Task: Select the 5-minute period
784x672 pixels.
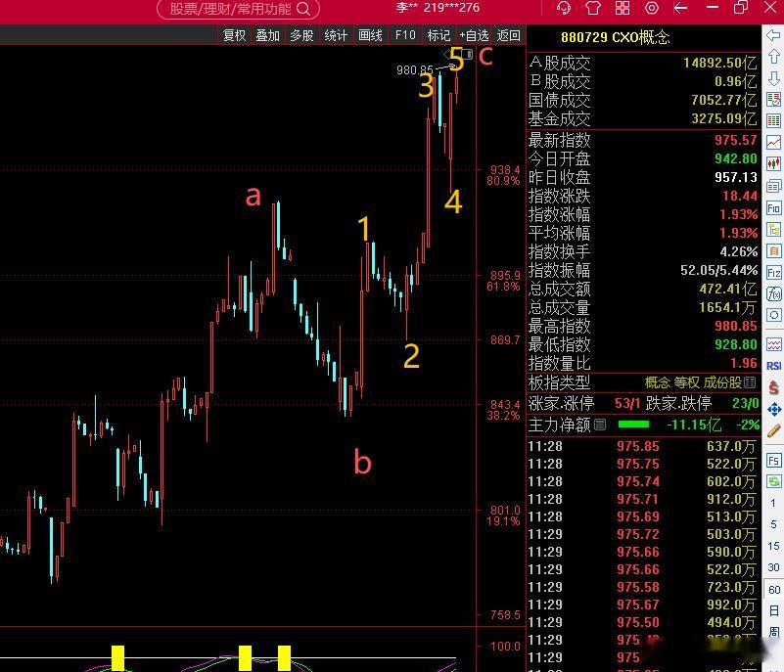Action: click(773, 524)
